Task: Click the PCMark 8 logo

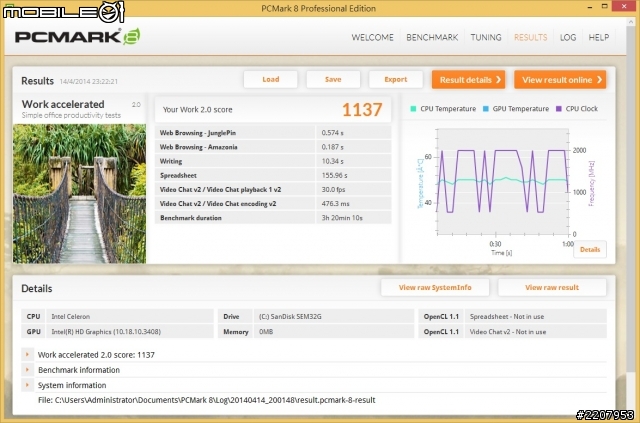Action: (78, 37)
